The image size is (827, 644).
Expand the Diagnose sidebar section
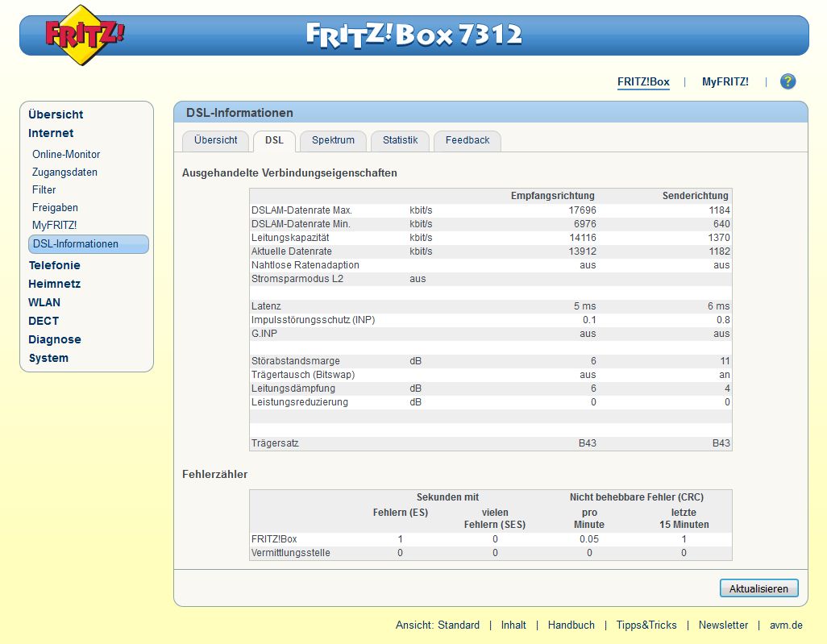(x=54, y=339)
